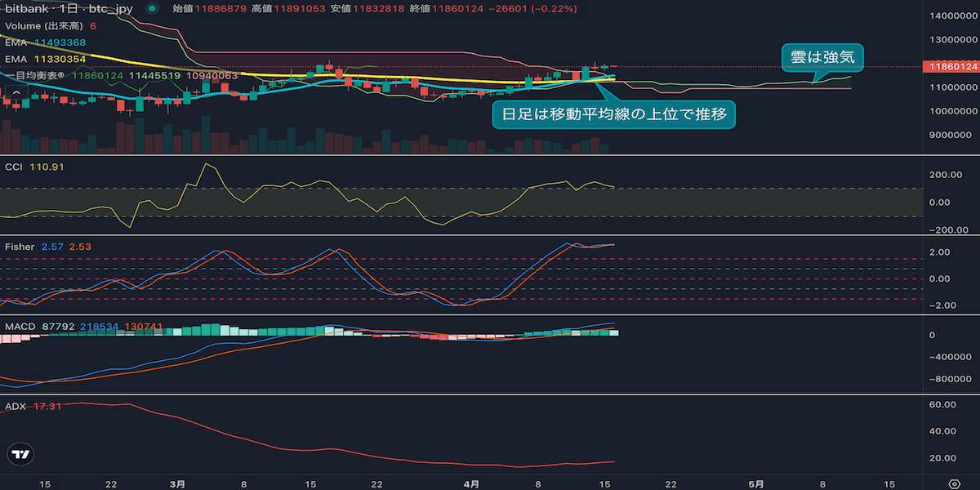980x490 pixels.
Task: Click the 5月 marker on time axis
Action: click(x=757, y=483)
